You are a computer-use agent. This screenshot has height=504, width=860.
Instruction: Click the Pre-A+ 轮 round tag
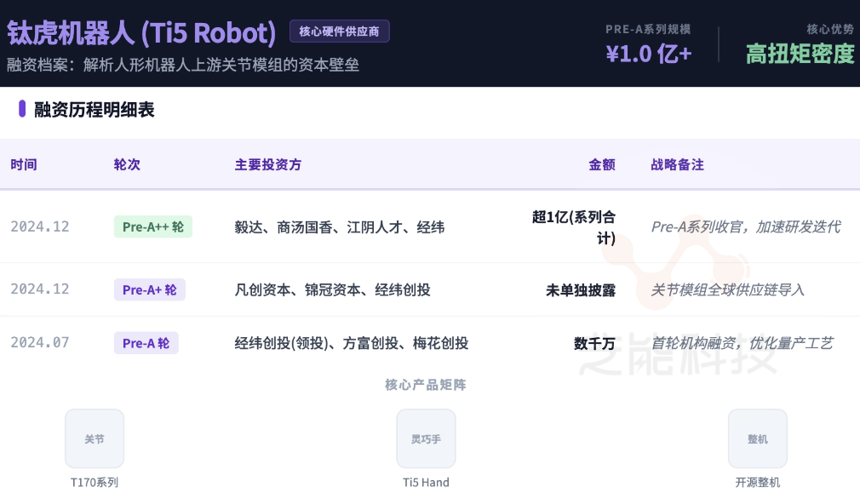click(x=150, y=289)
